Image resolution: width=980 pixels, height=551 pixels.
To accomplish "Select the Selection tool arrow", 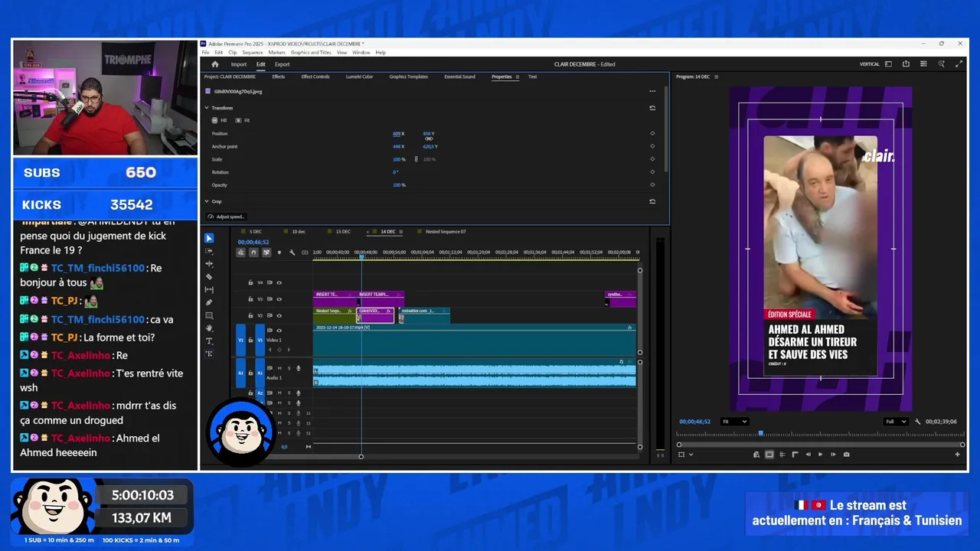I will [x=209, y=239].
